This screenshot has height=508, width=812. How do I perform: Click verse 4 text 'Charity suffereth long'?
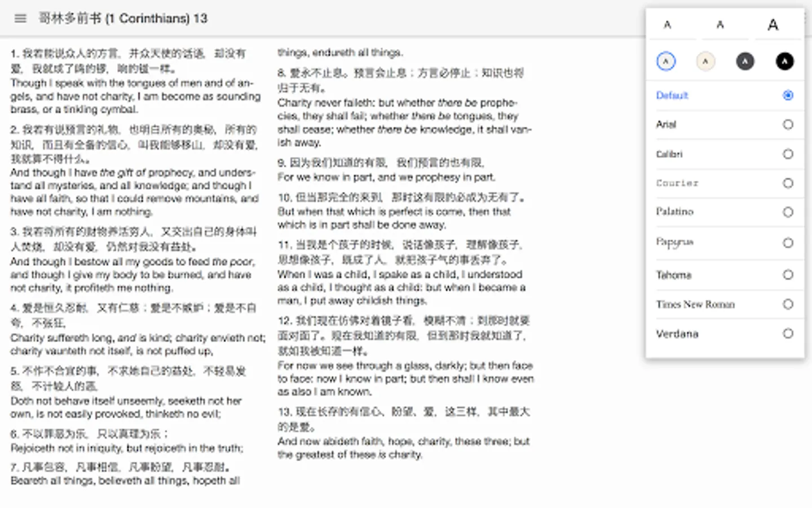coord(63,338)
